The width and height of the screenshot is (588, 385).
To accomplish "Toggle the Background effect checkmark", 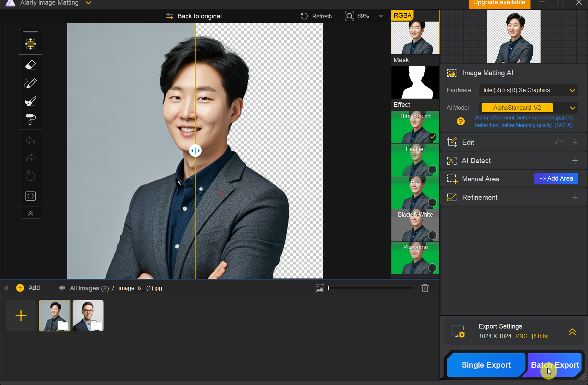I will click(x=433, y=137).
